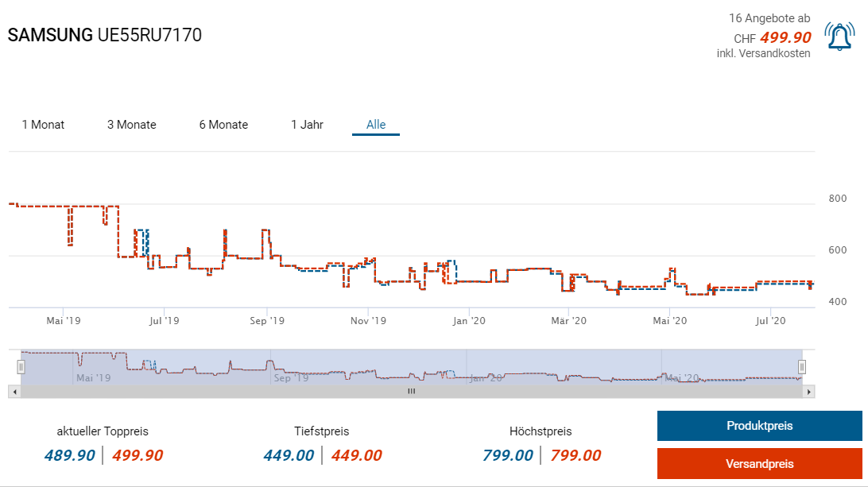This screenshot has width=868, height=487.
Task: Click the price alert bell icon
Action: coord(839,37)
